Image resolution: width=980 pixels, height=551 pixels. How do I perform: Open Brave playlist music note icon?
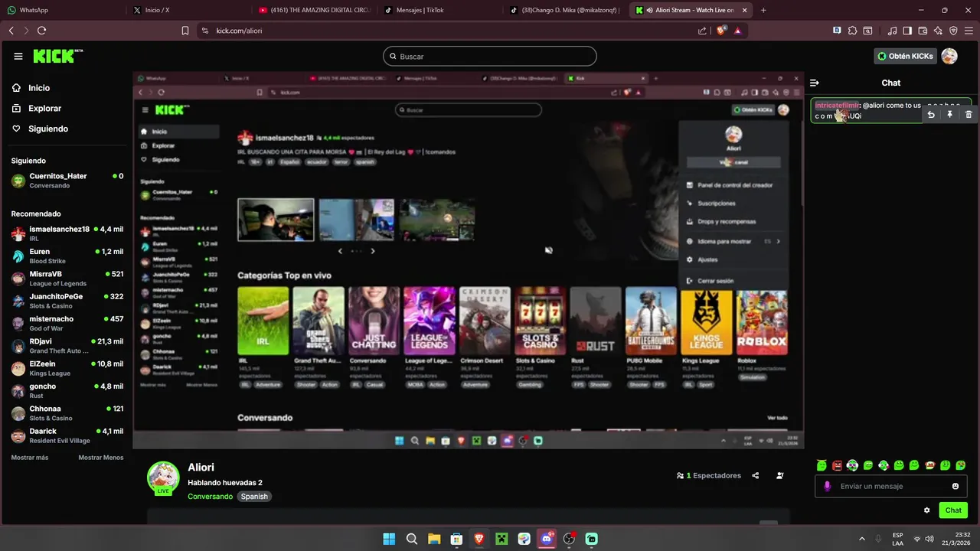[893, 31]
